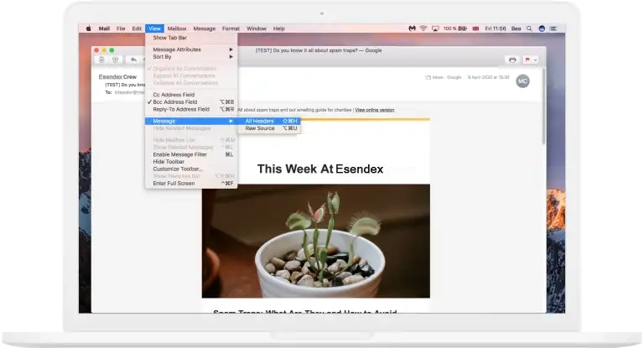
Task: Open the Window menu
Action: click(x=257, y=29)
